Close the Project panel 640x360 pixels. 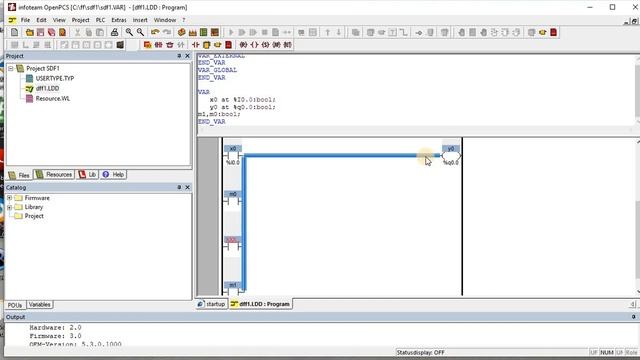click(x=187, y=56)
